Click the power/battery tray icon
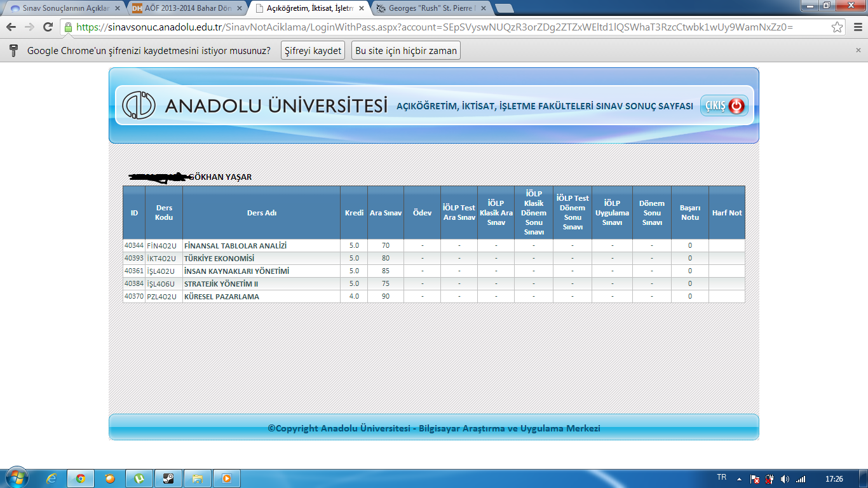This screenshot has width=868, height=488. 770,479
